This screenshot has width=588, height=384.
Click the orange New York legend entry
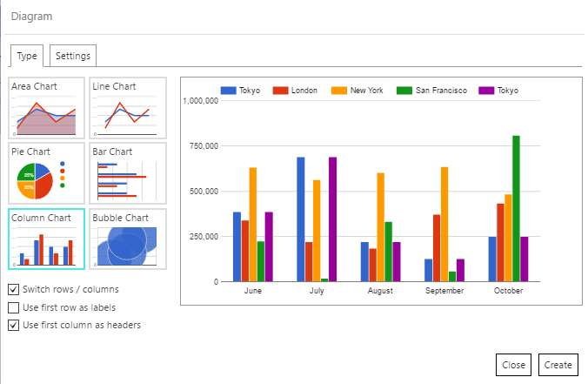[x=360, y=91]
